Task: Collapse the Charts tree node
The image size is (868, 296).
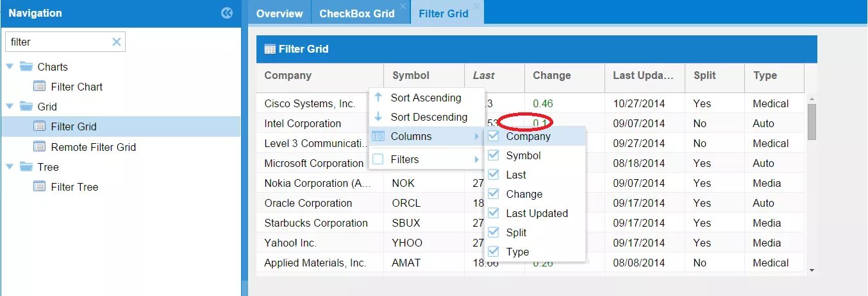Action: click(10, 66)
